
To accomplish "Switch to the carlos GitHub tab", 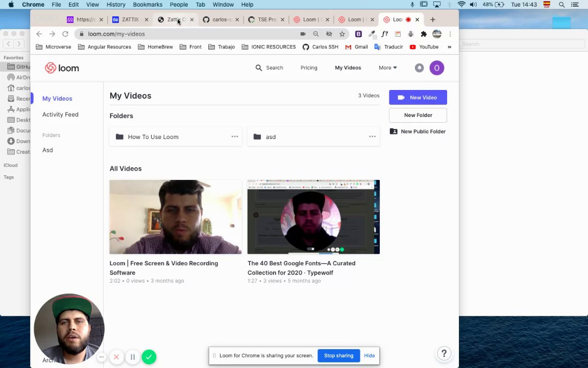I will click(x=221, y=19).
